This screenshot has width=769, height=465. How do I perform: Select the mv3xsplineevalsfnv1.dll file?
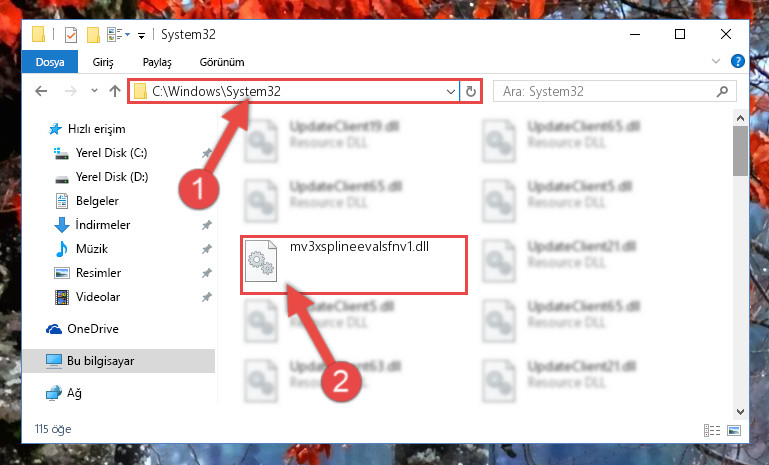click(354, 265)
